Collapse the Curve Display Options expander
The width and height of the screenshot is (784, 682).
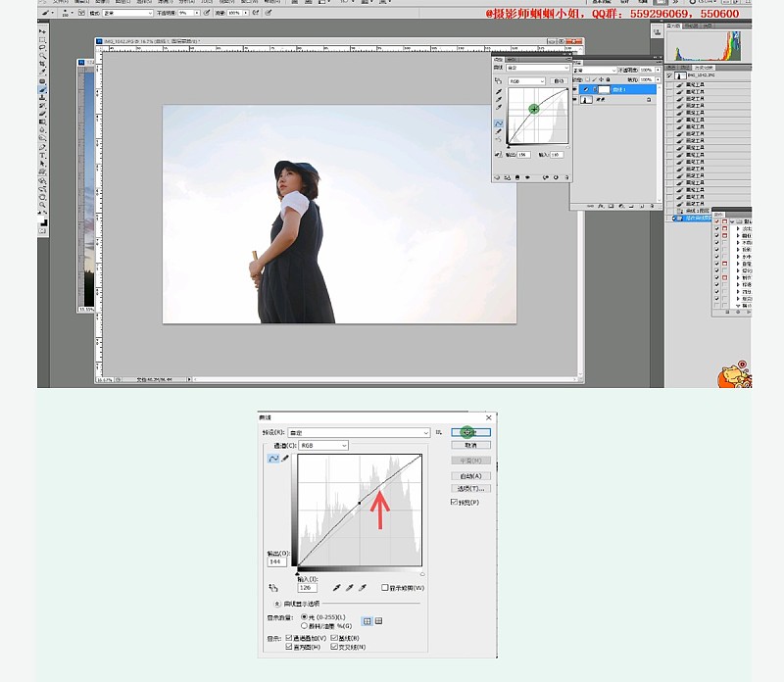point(277,604)
